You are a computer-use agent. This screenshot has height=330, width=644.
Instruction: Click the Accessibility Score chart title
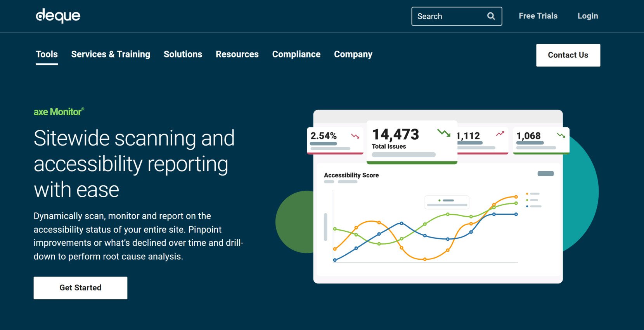click(351, 175)
